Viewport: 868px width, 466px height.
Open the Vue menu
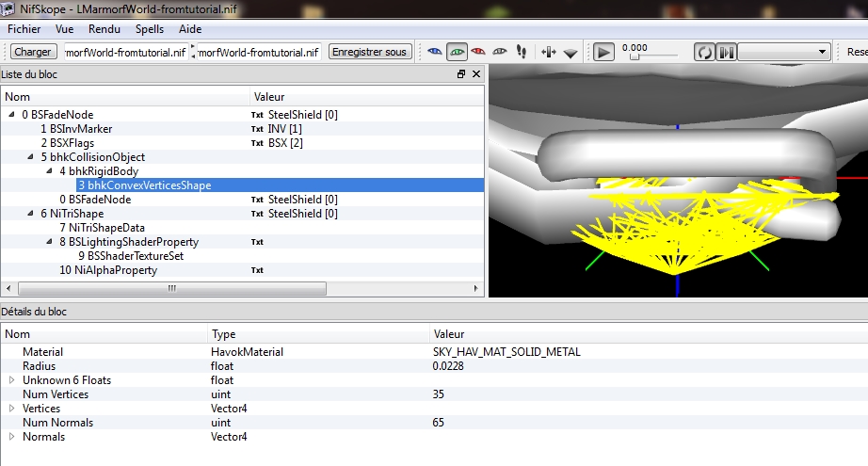tap(64, 29)
